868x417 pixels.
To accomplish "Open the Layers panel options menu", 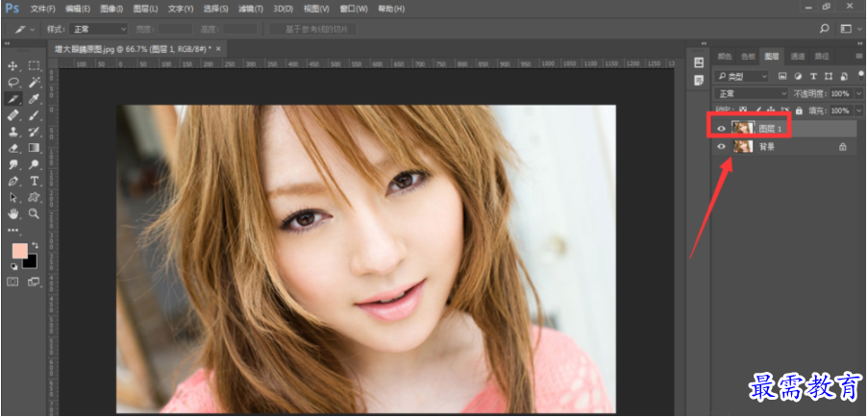I will point(859,56).
